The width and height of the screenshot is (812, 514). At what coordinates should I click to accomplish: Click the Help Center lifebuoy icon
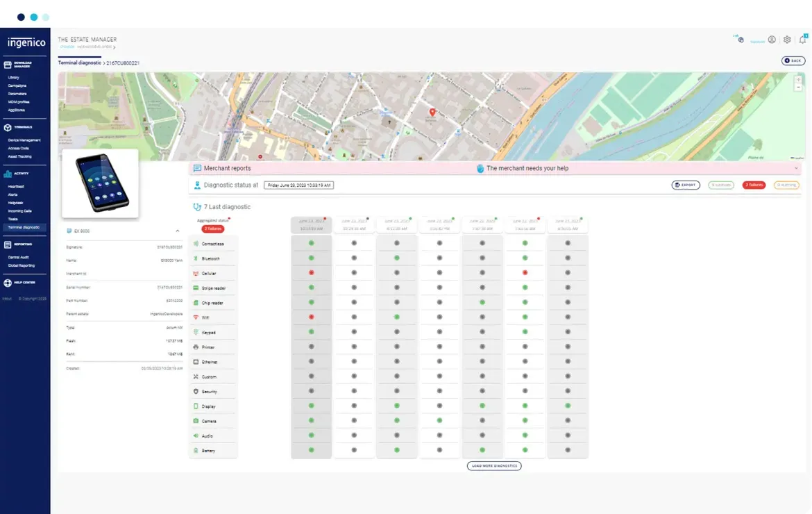point(8,283)
